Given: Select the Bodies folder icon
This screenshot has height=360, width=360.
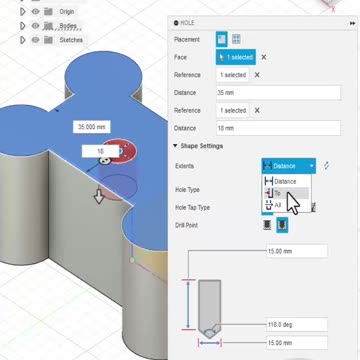Looking at the screenshot, I should click(49, 26).
